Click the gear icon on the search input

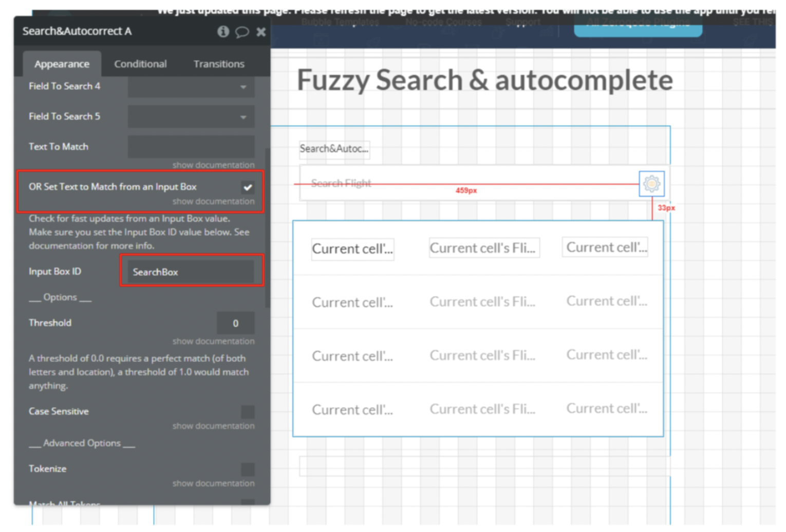651,184
